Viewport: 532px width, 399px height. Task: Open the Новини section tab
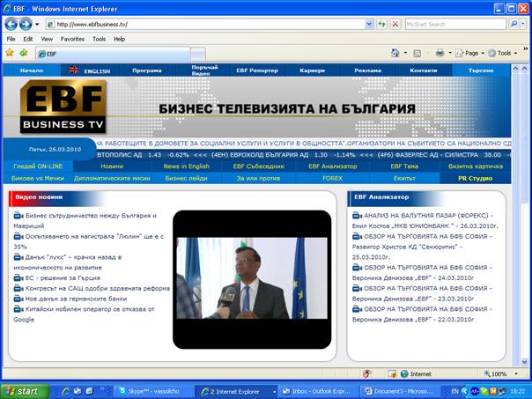[112, 166]
